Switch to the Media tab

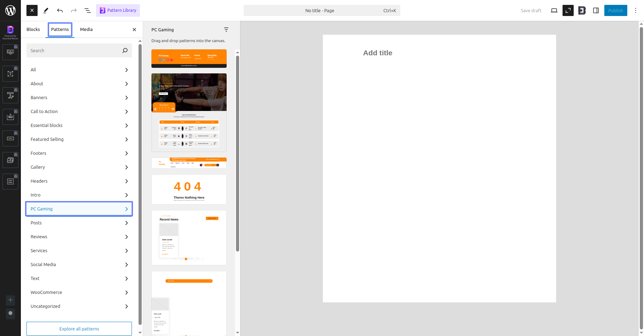coord(86,30)
